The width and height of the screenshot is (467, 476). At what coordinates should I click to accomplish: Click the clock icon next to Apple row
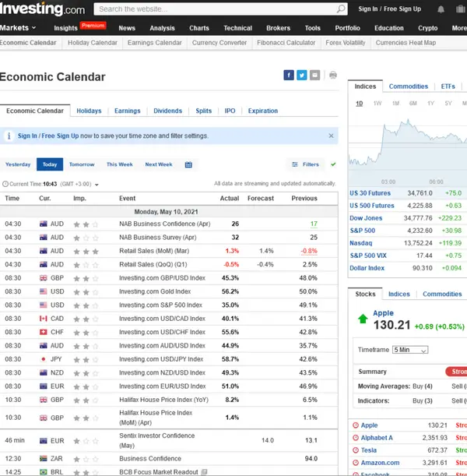[x=356, y=425]
